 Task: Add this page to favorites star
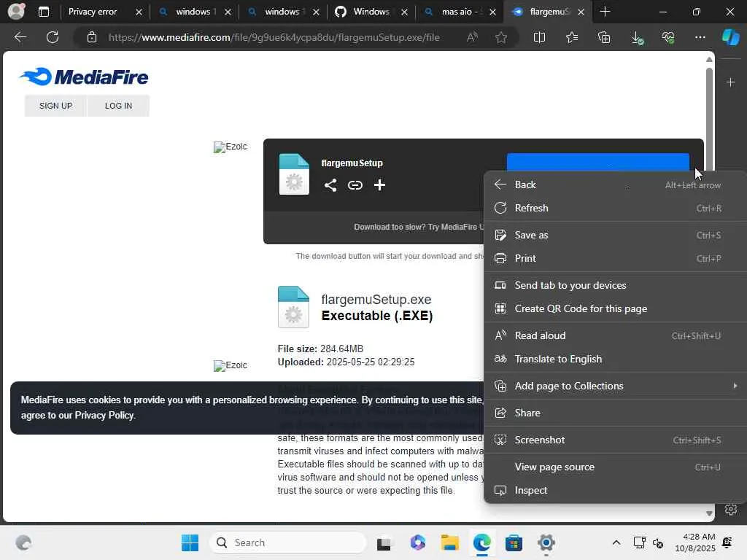point(500,37)
